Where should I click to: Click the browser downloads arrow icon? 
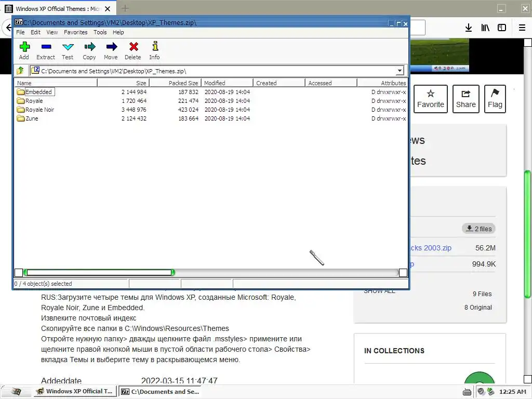[x=468, y=28]
